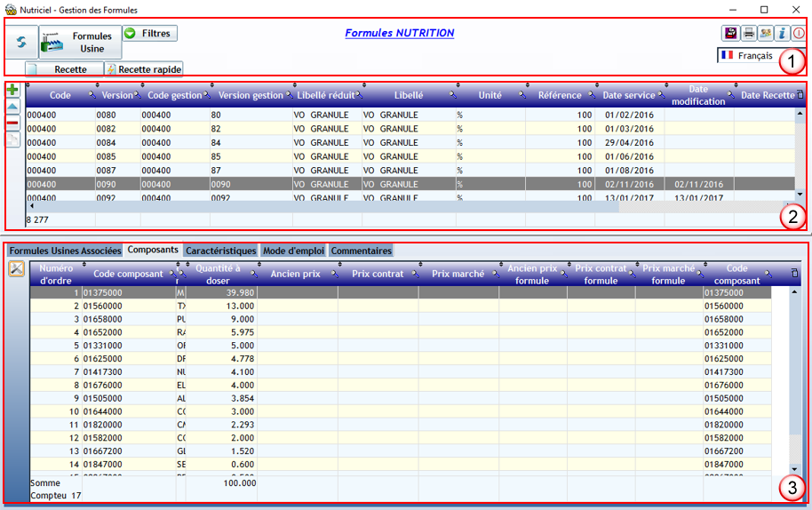Screen dimensions: 812x510
Task: Add a formula with green plus
Action: point(12,90)
